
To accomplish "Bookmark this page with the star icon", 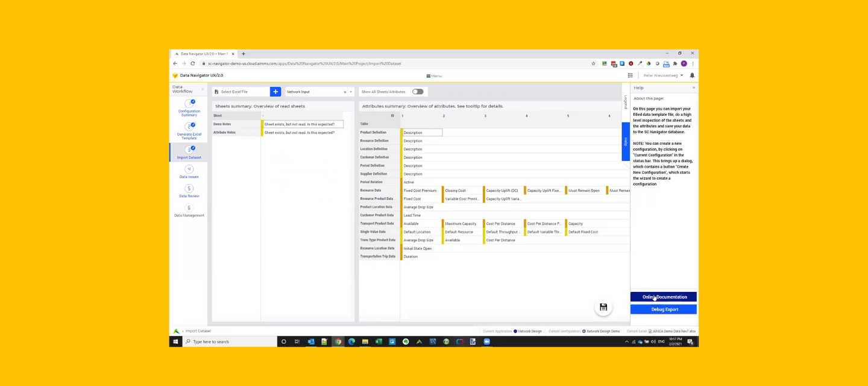I will coord(594,63).
